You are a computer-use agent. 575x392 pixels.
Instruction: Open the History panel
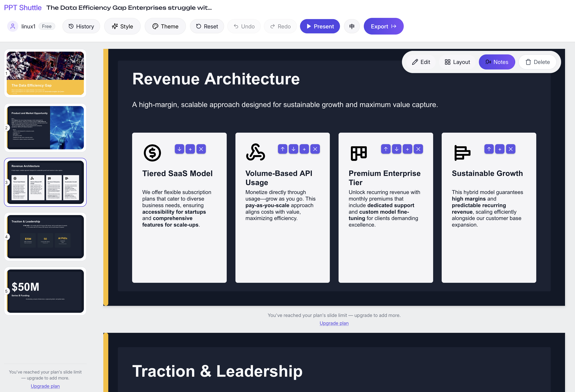point(81,26)
